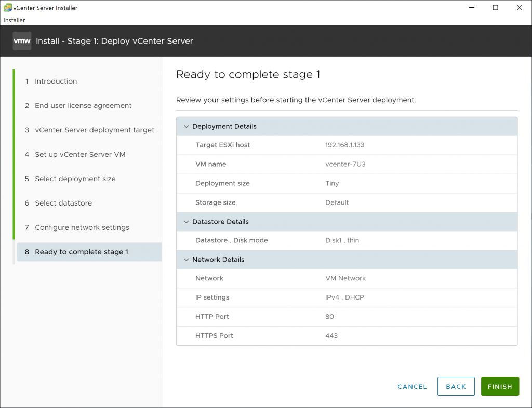Click the Install - Stage 1 banner title
This screenshot has width=532, height=408.
tap(114, 41)
